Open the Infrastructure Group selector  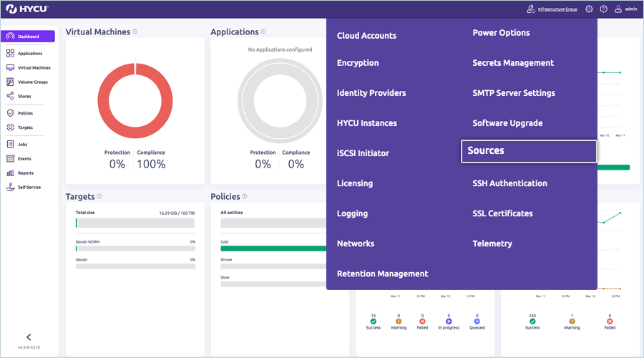551,9
